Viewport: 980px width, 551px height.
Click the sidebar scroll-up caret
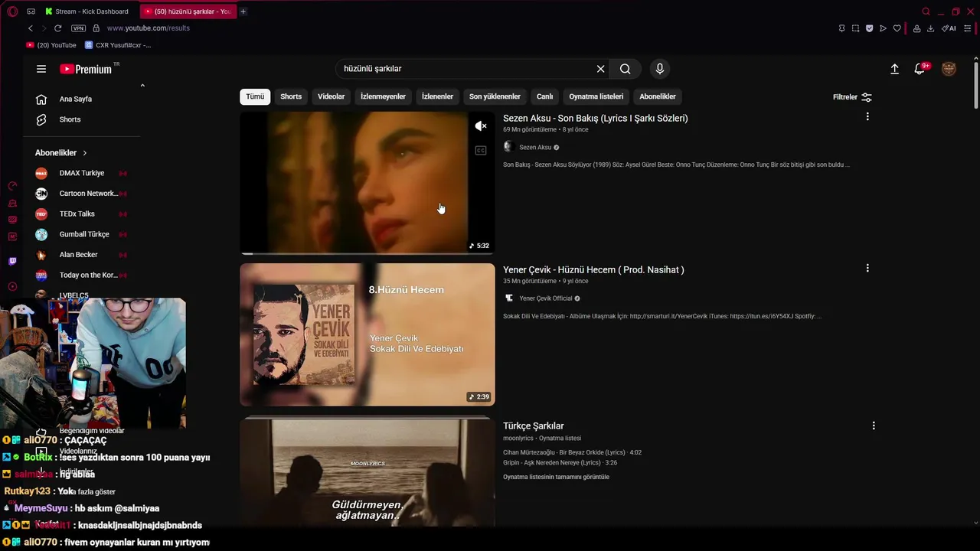coord(142,86)
